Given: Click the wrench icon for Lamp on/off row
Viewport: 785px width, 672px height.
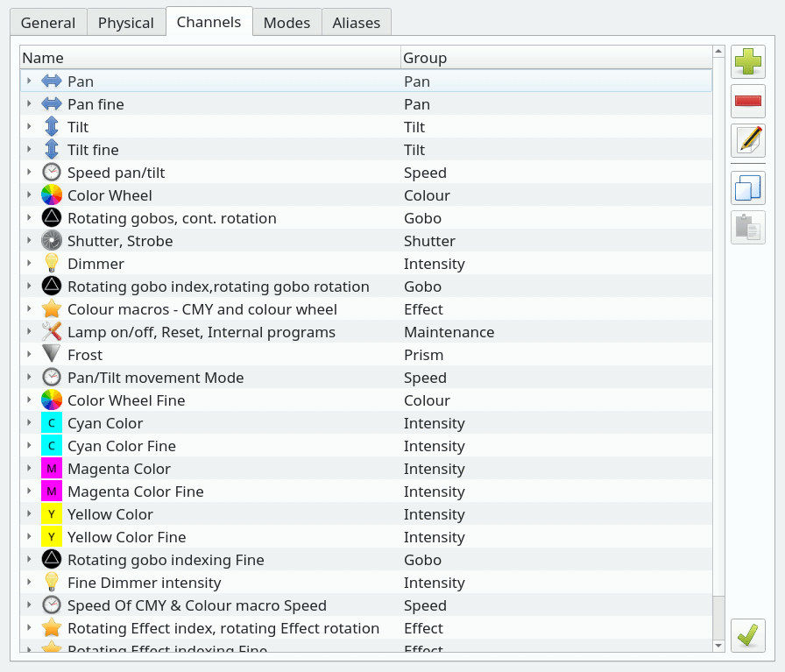Looking at the screenshot, I should [x=52, y=332].
